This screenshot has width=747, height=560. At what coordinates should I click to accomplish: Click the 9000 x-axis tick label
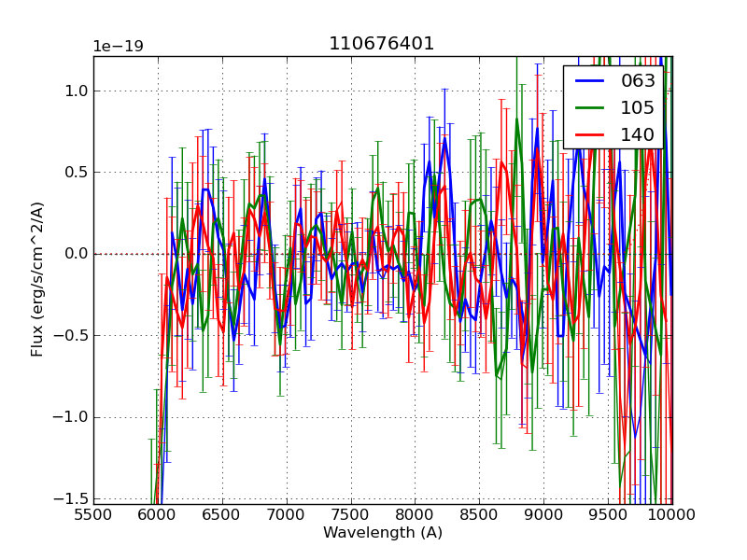(544, 514)
